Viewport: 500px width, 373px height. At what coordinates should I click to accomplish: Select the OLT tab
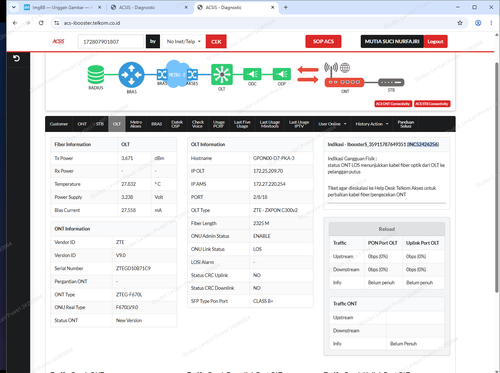(x=117, y=124)
